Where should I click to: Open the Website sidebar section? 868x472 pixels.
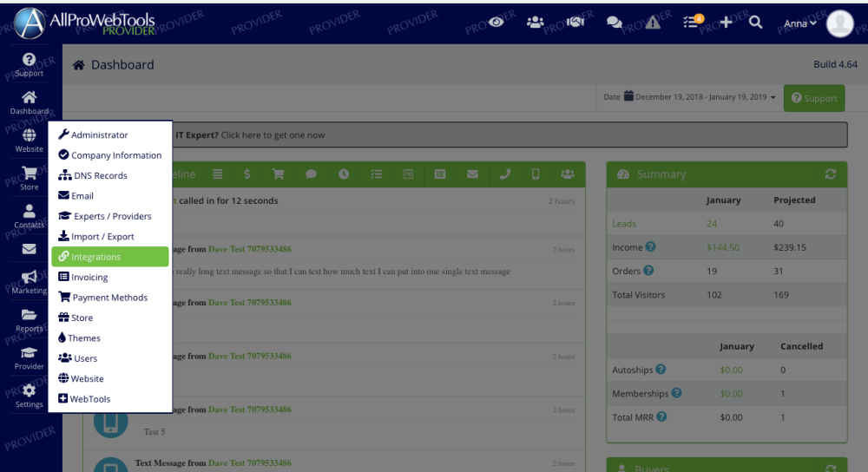pyautogui.click(x=29, y=141)
